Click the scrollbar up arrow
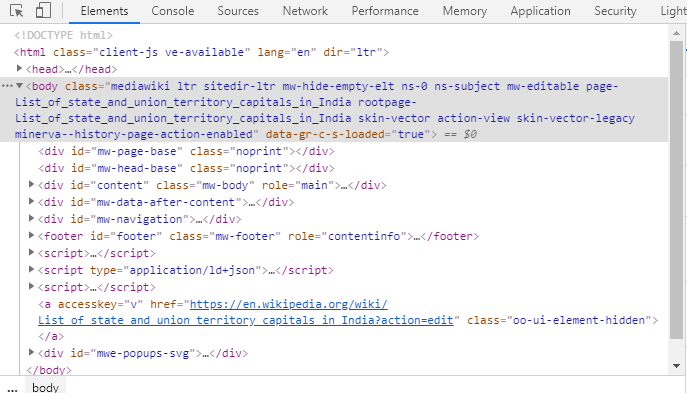The image size is (687, 393). click(676, 33)
